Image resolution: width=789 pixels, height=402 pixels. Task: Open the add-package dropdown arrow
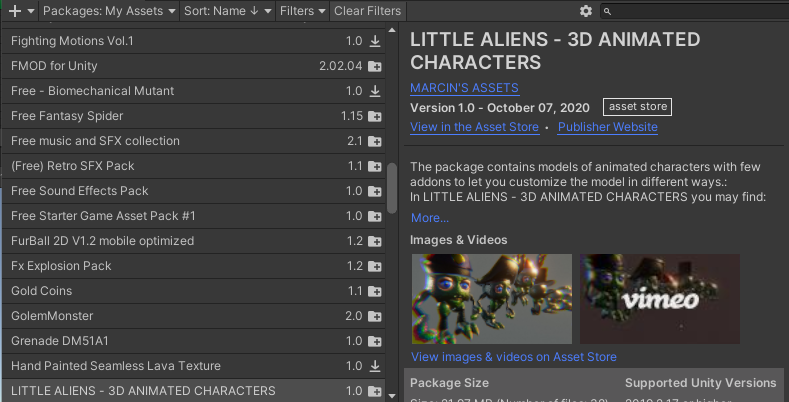click(x=31, y=11)
